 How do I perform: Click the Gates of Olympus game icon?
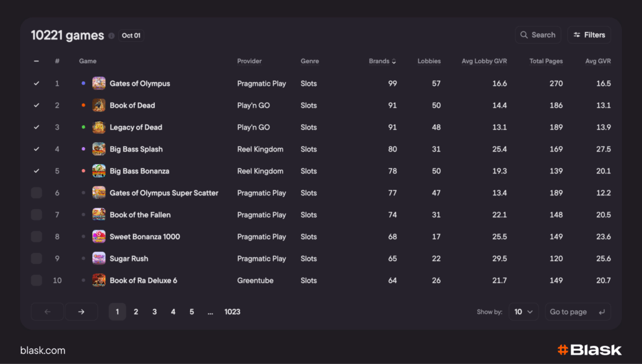pyautogui.click(x=98, y=83)
